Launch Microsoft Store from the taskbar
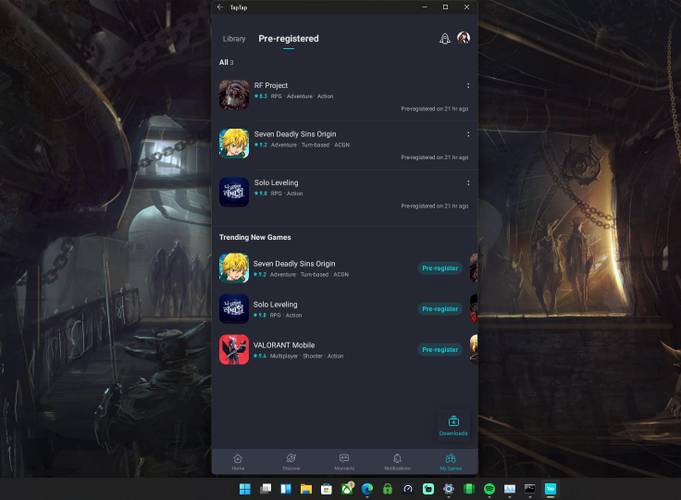 pyautogui.click(x=327, y=489)
